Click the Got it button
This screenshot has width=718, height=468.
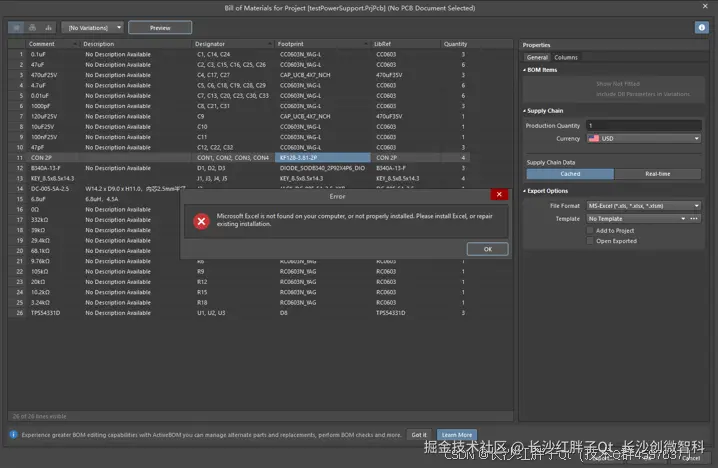(419, 435)
